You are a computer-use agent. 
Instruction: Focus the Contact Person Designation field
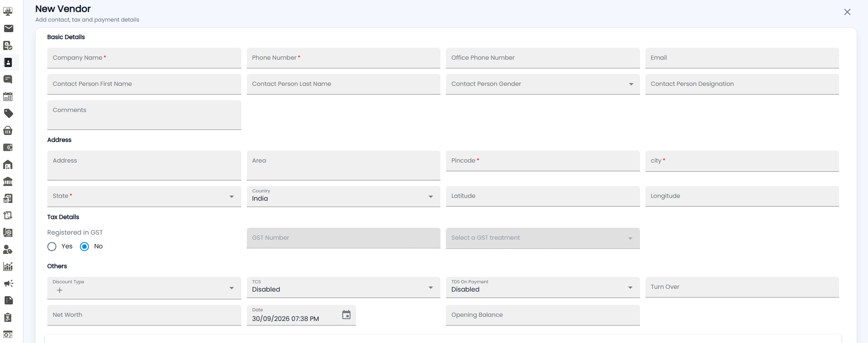coord(742,84)
